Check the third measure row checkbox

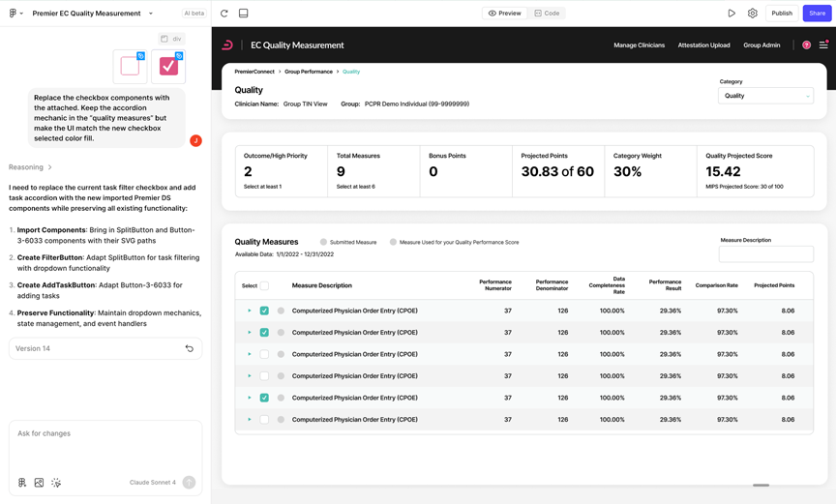tap(264, 354)
